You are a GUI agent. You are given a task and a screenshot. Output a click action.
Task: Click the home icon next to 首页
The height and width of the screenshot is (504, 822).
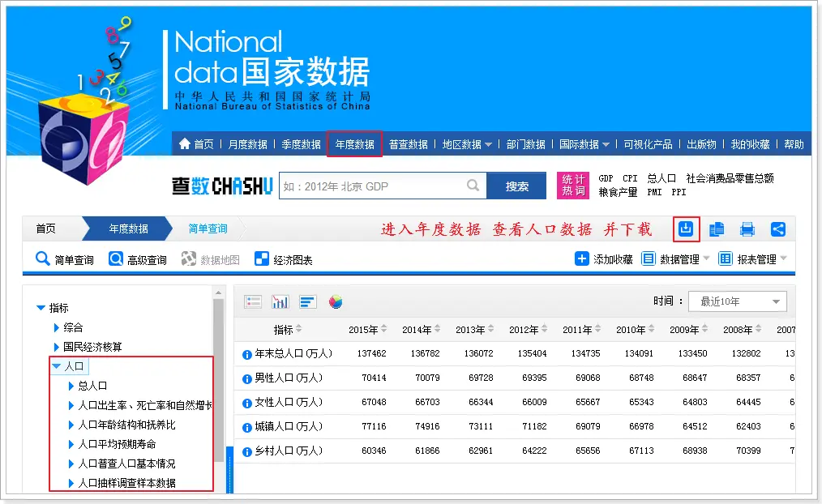click(185, 143)
